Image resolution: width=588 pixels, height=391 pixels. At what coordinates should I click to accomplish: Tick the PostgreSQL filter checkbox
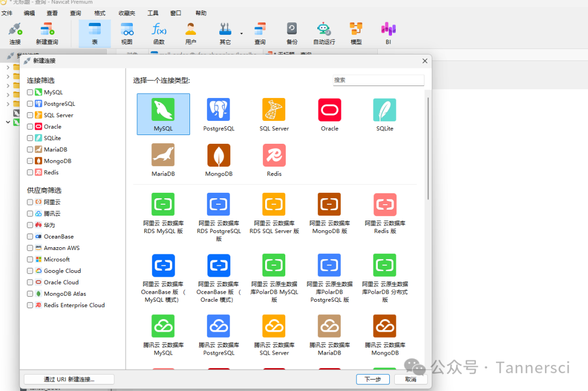pos(30,103)
